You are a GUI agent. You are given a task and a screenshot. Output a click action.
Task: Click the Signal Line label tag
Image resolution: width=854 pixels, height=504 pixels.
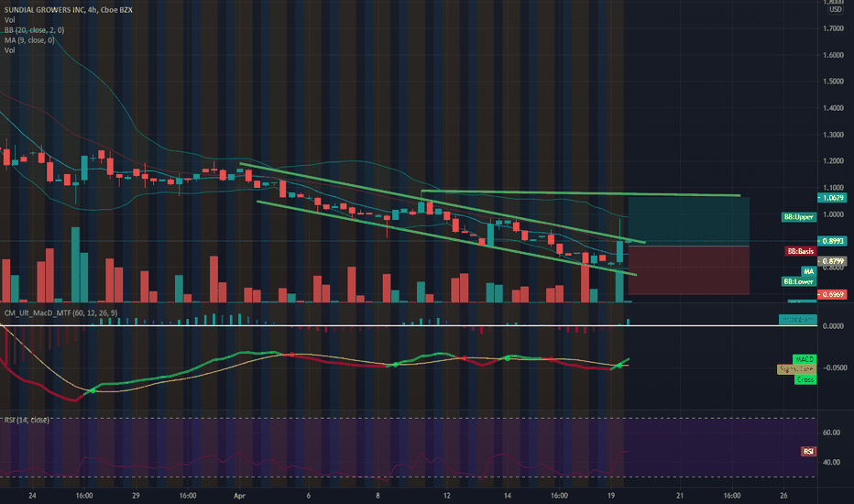(x=796, y=369)
